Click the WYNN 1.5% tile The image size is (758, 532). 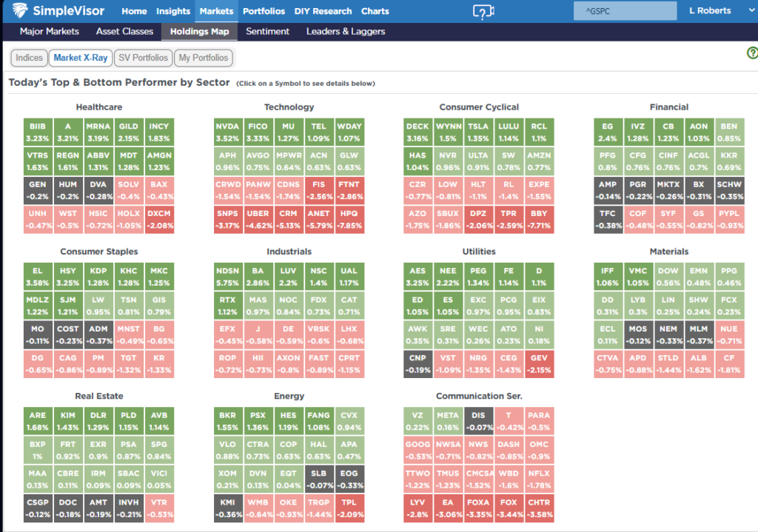point(448,132)
